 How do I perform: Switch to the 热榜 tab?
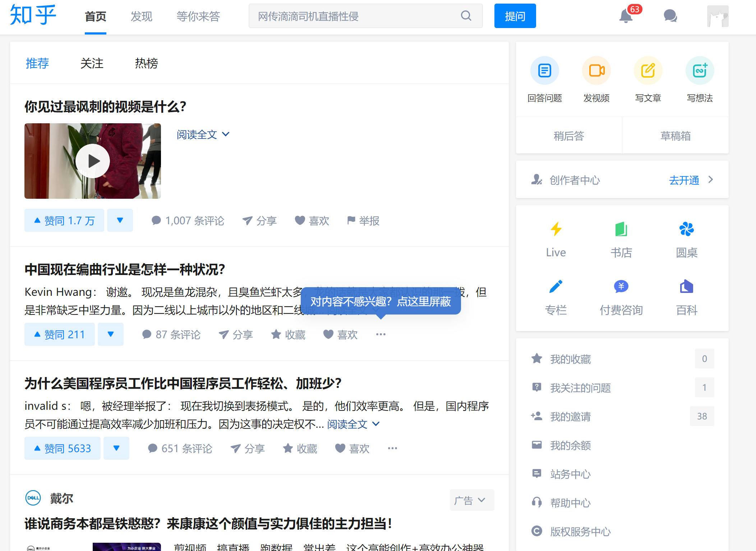146,63
